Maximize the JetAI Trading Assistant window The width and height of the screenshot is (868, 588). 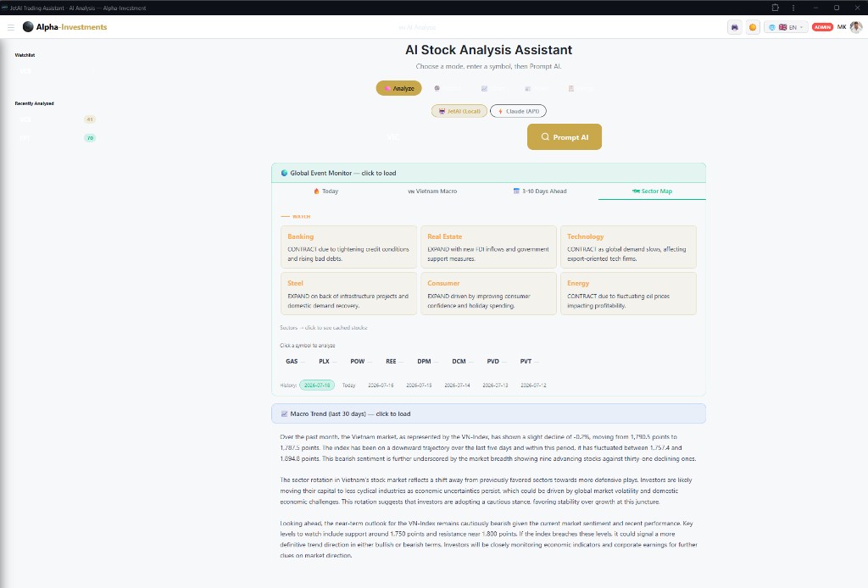coord(837,8)
